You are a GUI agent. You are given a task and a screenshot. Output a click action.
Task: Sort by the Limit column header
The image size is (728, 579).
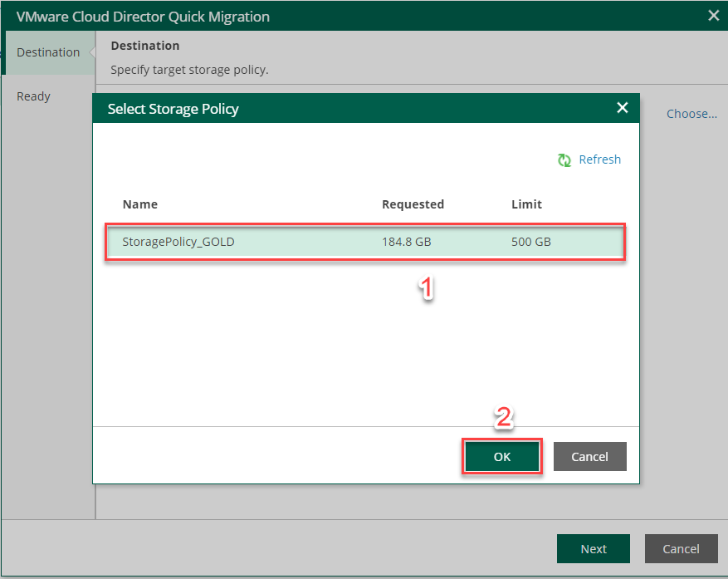coord(526,204)
